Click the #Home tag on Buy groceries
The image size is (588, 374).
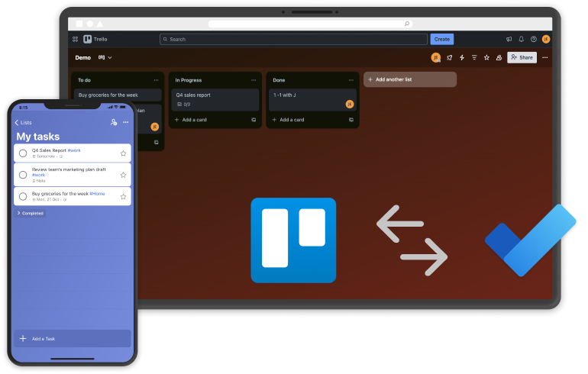(97, 194)
